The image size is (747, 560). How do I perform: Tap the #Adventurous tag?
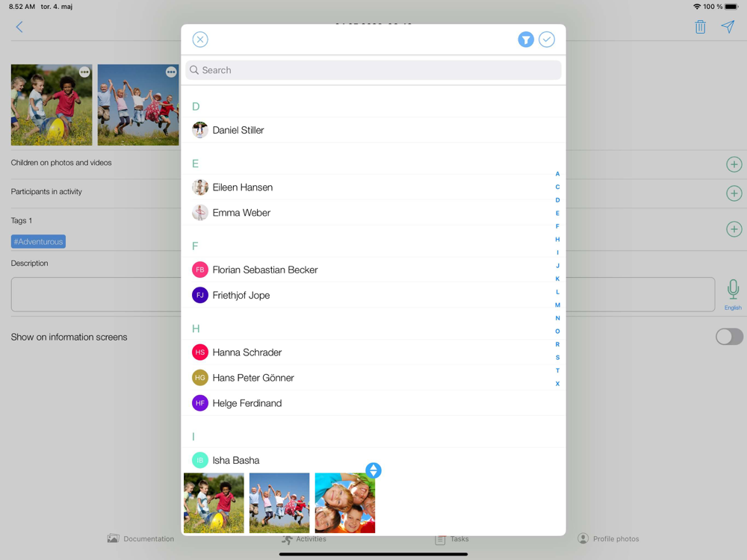[39, 241]
